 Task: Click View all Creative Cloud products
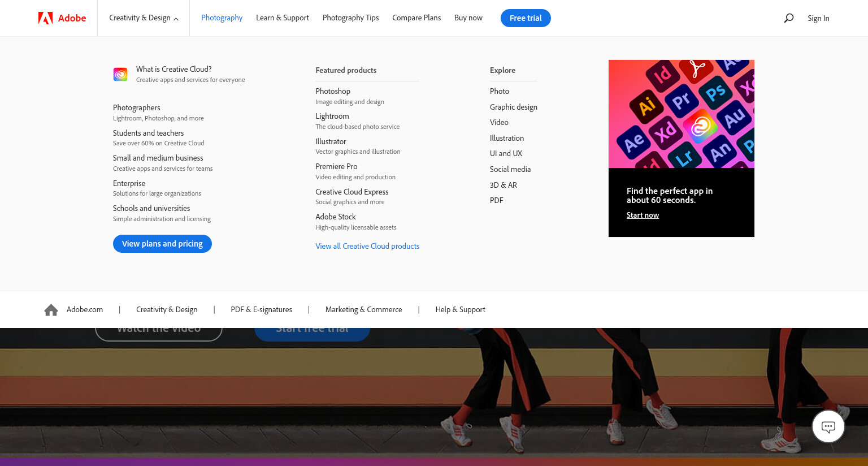367,246
